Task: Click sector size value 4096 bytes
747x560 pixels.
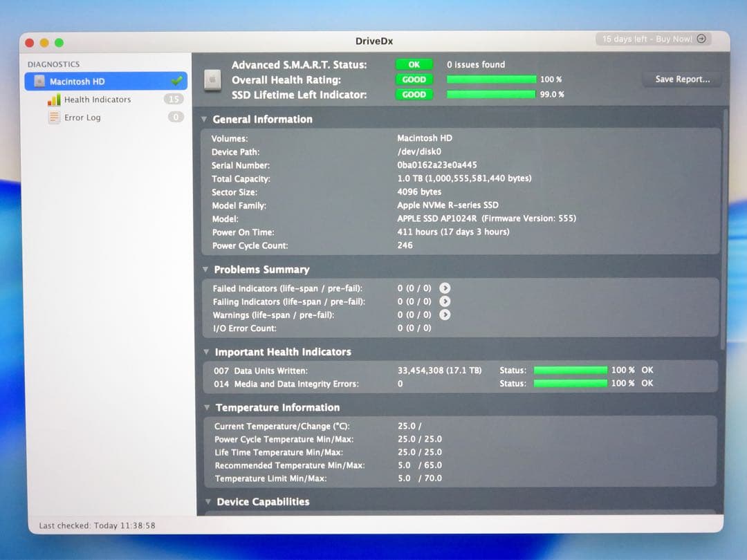Action: coord(419,192)
